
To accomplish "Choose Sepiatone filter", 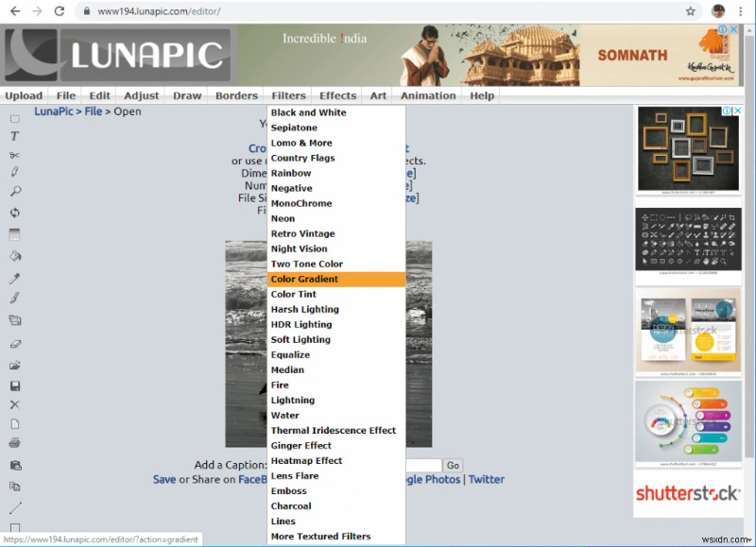I will [336, 128].
